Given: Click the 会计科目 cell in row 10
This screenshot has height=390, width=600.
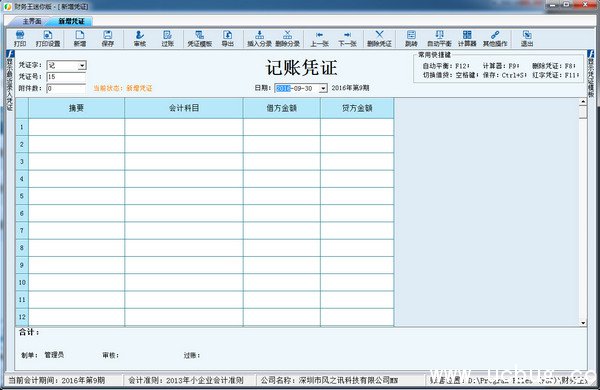Looking at the screenshot, I should [x=184, y=282].
